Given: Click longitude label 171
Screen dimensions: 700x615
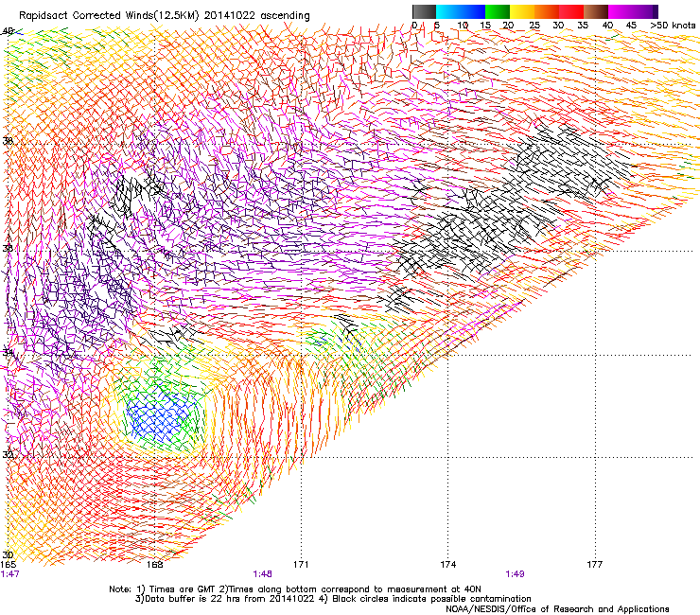Looking at the screenshot, I should pyautogui.click(x=301, y=565).
